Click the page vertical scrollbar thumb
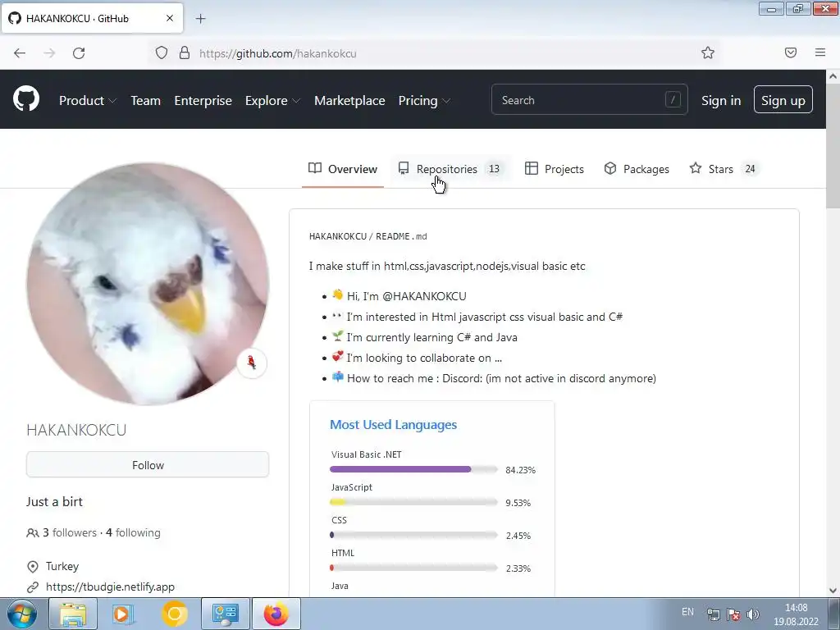840x630 pixels. click(x=833, y=148)
